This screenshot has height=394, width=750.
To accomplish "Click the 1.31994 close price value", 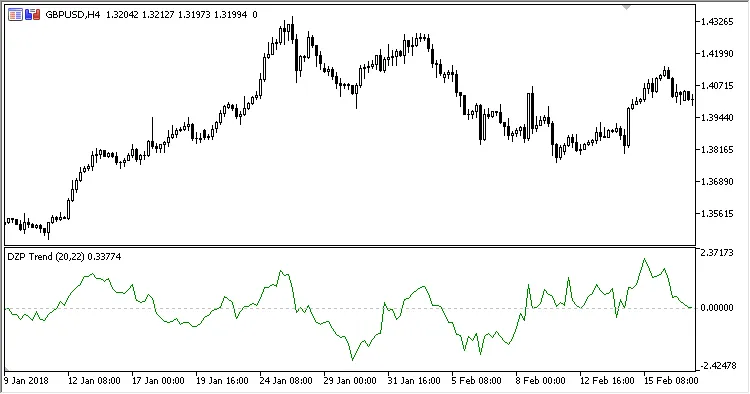I will click(230, 15).
